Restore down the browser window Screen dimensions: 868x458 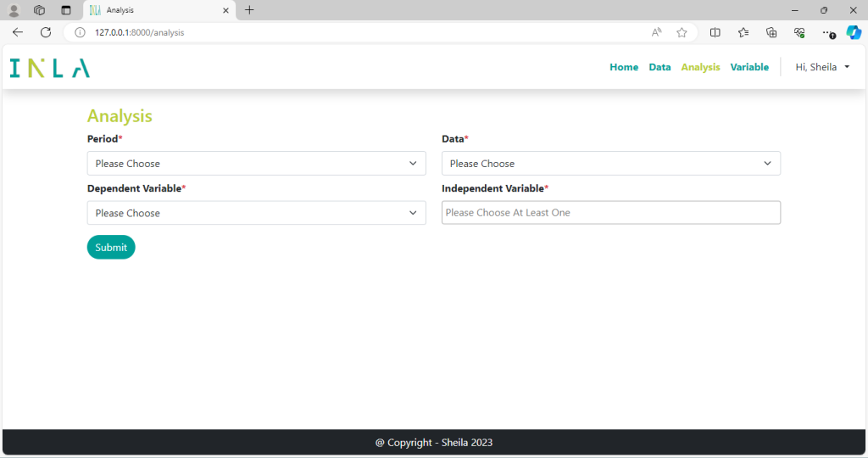click(x=824, y=10)
